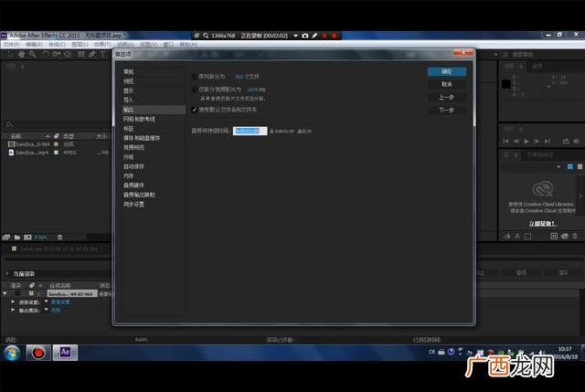Select the Hand tool in toolbar
Viewport: 585px width, 392px height.
[21, 55]
